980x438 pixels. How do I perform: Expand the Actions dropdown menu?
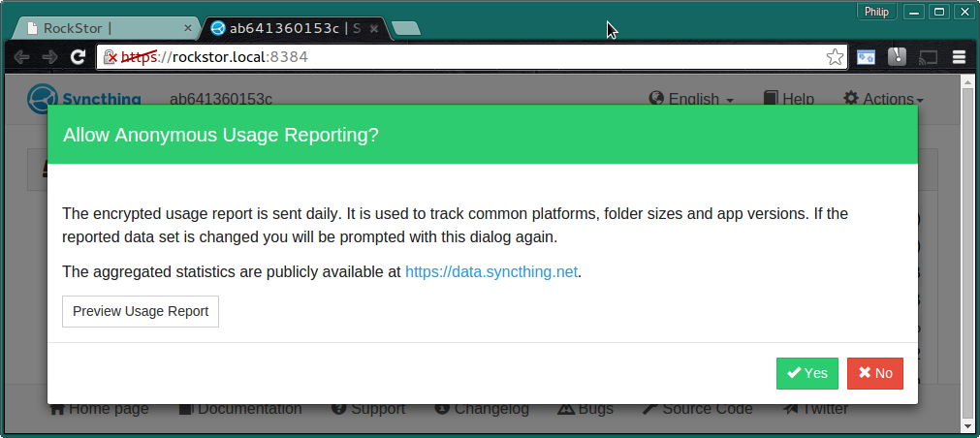coord(883,100)
